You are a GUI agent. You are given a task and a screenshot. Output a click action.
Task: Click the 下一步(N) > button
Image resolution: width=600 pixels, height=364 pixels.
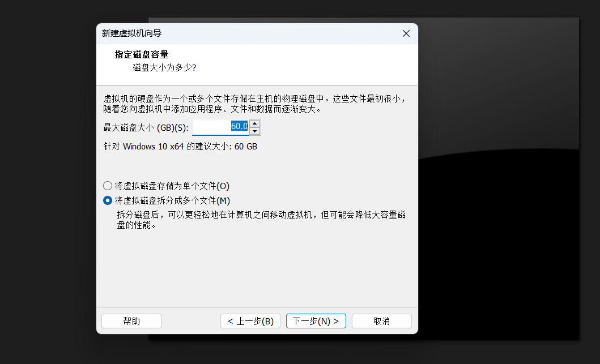coord(316,321)
